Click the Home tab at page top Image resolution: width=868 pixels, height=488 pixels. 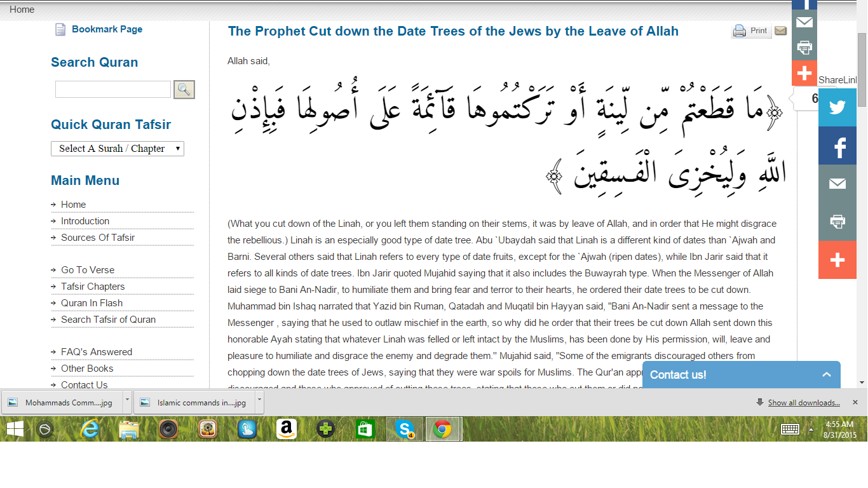[x=22, y=10]
